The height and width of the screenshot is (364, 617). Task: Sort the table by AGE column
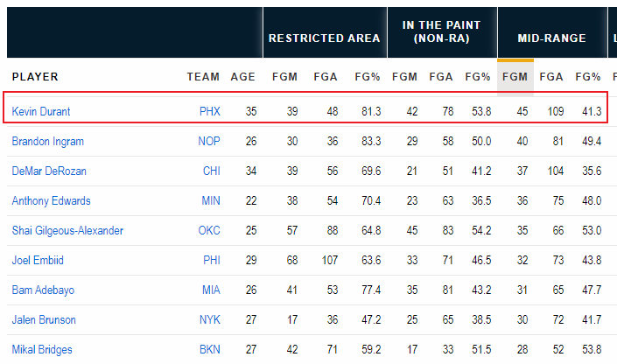[x=242, y=77]
